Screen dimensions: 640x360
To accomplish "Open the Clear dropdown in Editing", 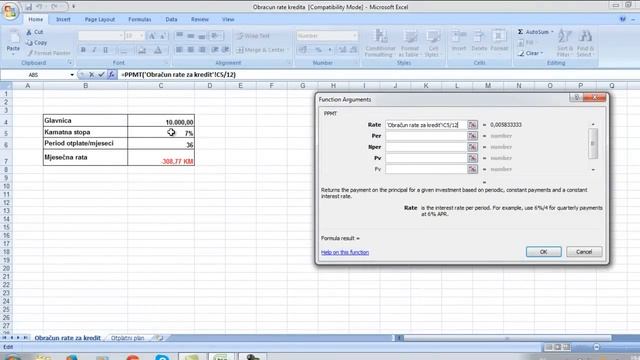I will tap(531, 53).
